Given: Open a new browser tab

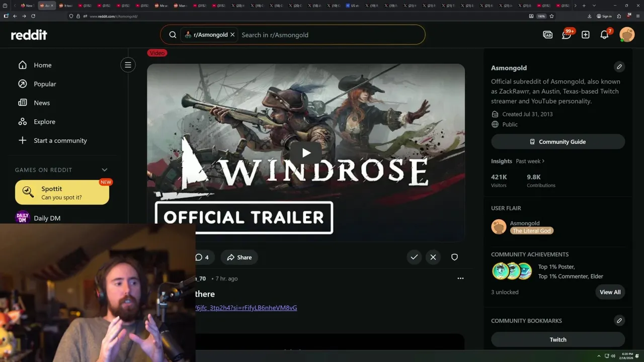Looking at the screenshot, I should [x=584, y=6].
